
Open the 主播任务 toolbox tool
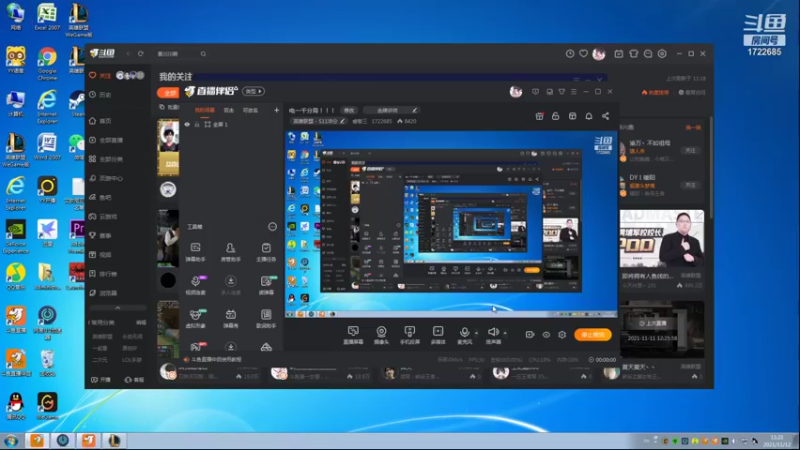(x=266, y=252)
